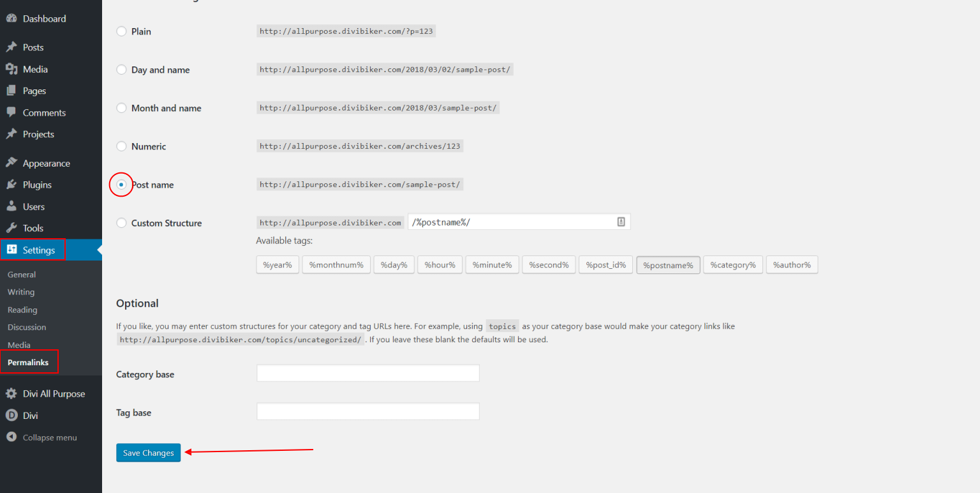The image size is (980, 493).
Task: Click Collapse menu text
Action: (50, 437)
